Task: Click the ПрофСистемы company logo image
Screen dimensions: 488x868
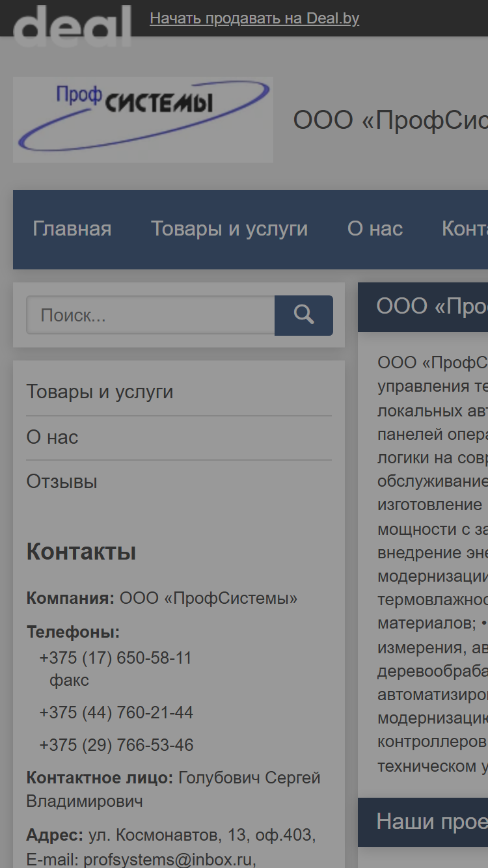Action: pos(143,120)
